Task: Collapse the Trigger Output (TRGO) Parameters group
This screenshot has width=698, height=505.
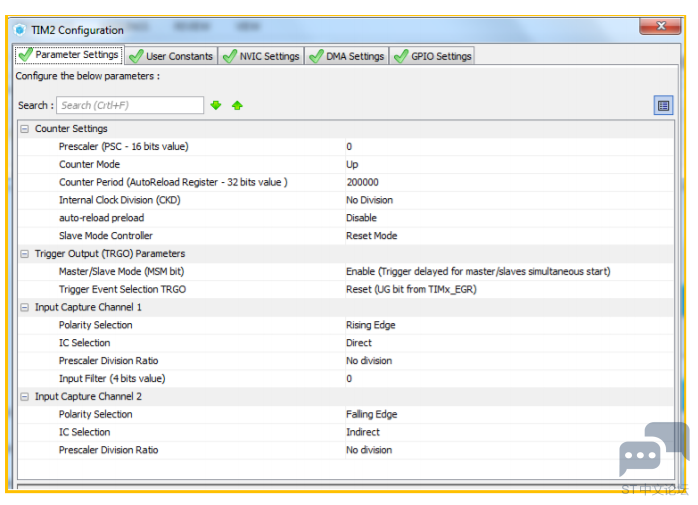Action: (25, 254)
